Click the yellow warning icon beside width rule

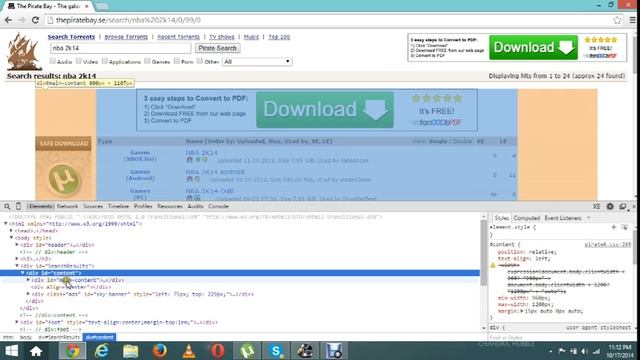tap(493, 265)
